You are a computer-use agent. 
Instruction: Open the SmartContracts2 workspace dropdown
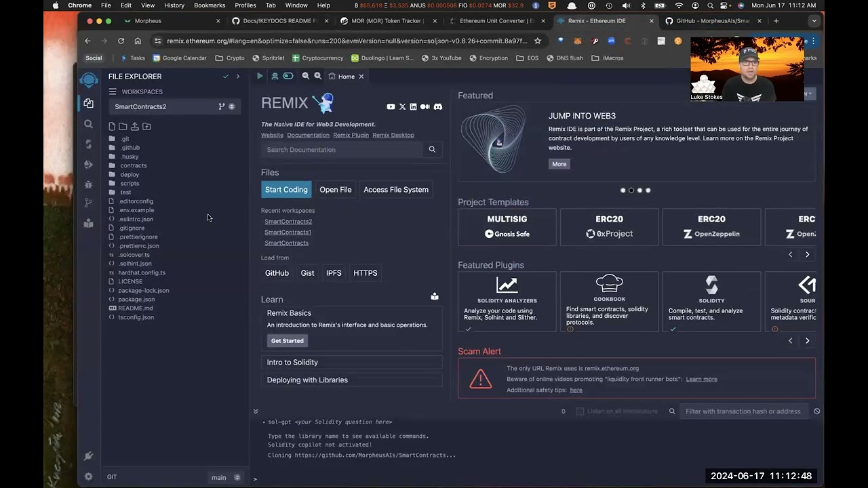175,106
